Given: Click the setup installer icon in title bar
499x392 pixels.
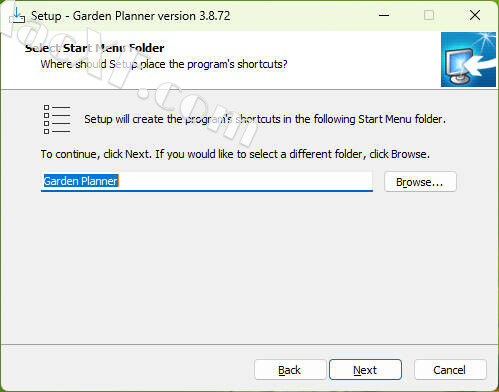Looking at the screenshot, I should (x=17, y=16).
